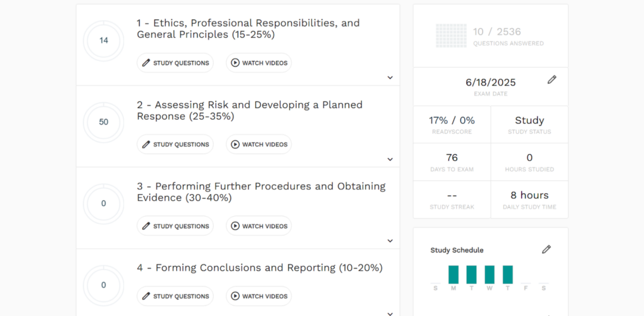Click the Study Schedule edit pencil
Screen dimensions: 644x316
click(546, 249)
